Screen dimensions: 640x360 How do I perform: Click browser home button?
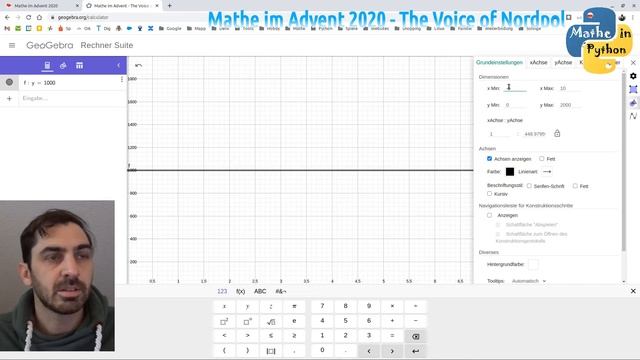pos(39,18)
